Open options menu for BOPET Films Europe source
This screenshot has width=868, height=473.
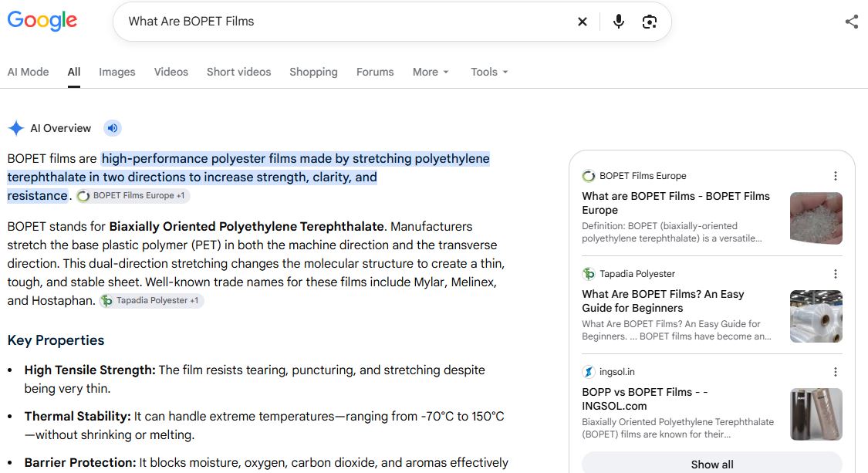coord(836,176)
